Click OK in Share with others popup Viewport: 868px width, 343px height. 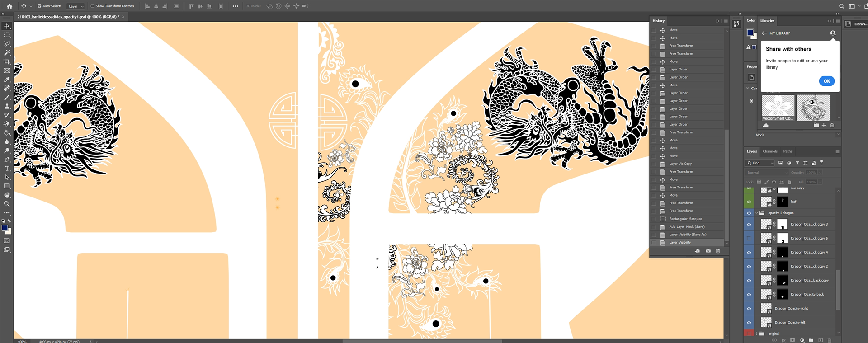(826, 81)
